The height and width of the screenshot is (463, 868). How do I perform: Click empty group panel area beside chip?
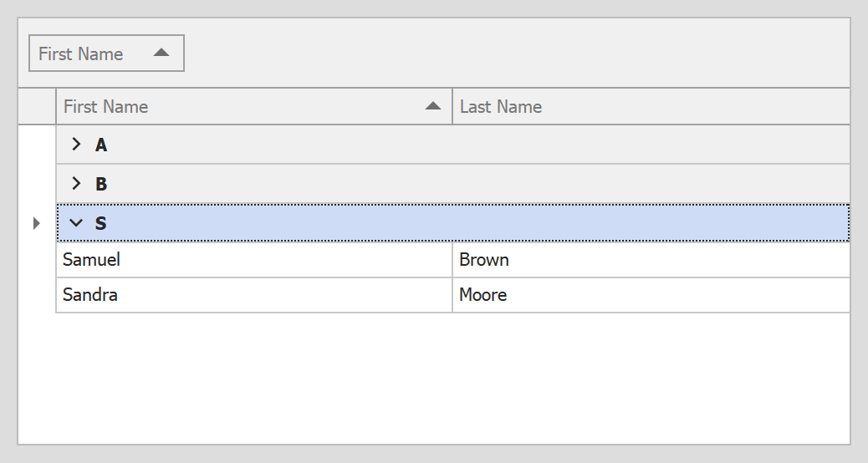[x=502, y=53]
